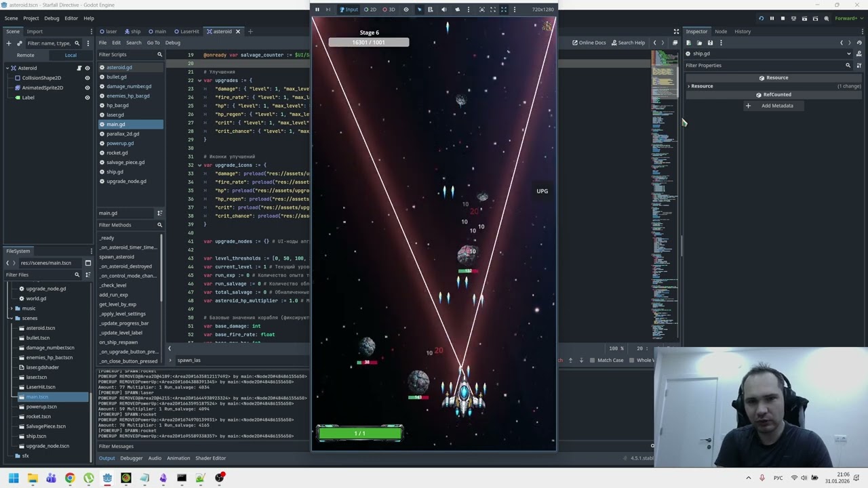Select ship.gd in the script list
Image resolution: width=868 pixels, height=488 pixels.
pos(115,171)
